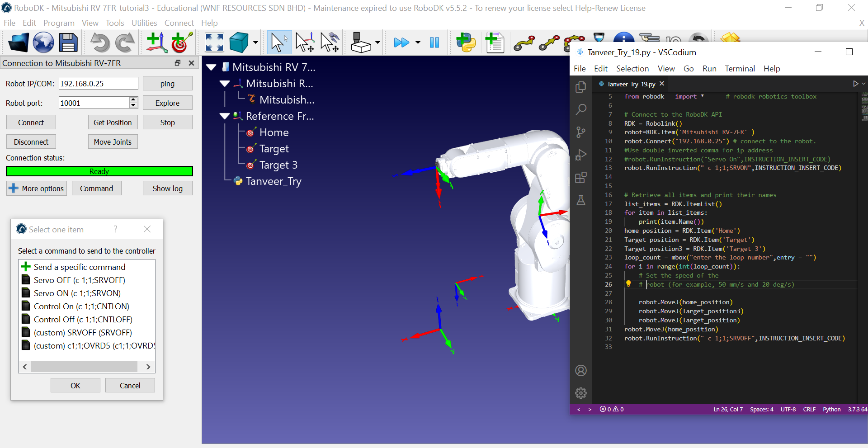Collapse the Reference Frame tree node
The width and height of the screenshot is (868, 448).
[x=225, y=116]
